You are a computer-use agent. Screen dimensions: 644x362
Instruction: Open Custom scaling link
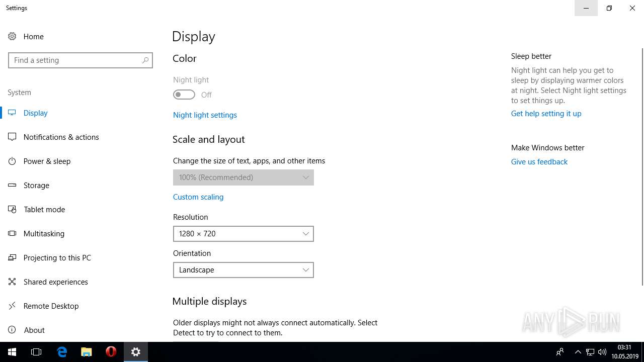[198, 197]
